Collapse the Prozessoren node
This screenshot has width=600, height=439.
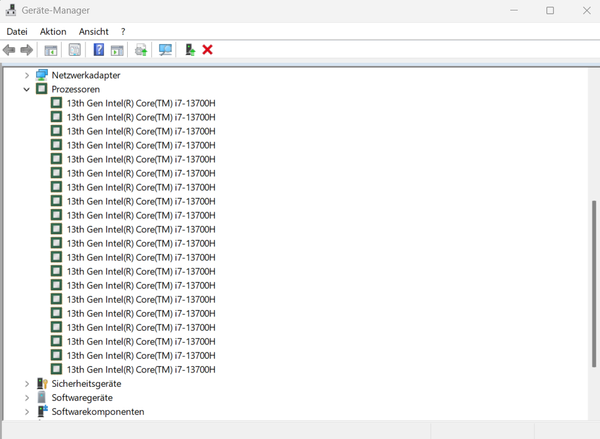pos(26,90)
